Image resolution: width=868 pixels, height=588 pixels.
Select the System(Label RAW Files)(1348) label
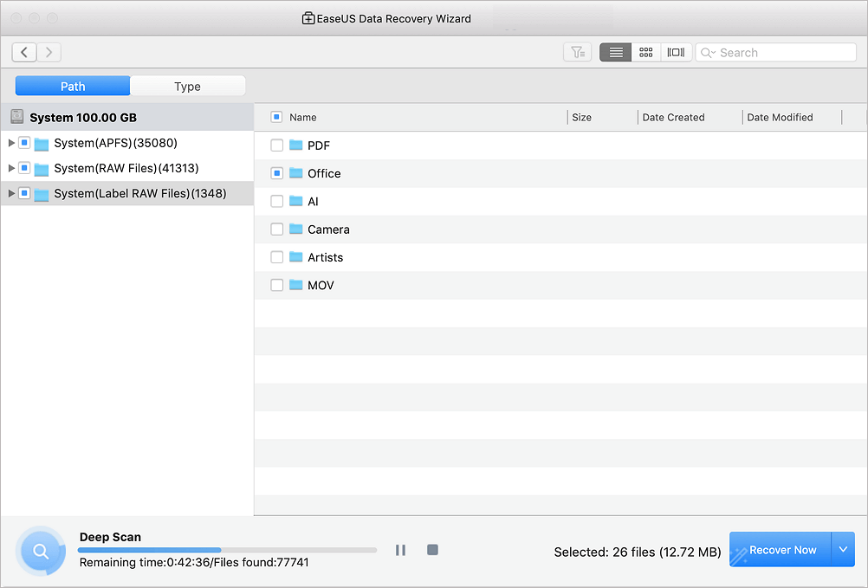tap(140, 193)
